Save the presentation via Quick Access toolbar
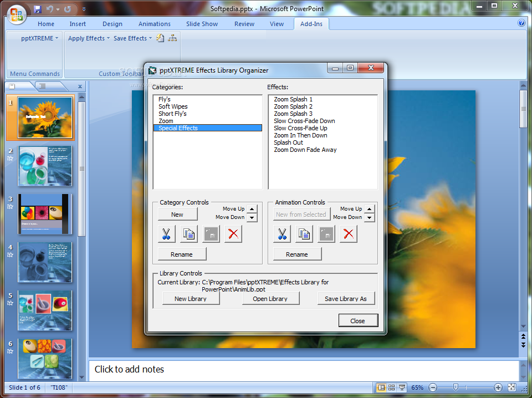 (x=37, y=9)
